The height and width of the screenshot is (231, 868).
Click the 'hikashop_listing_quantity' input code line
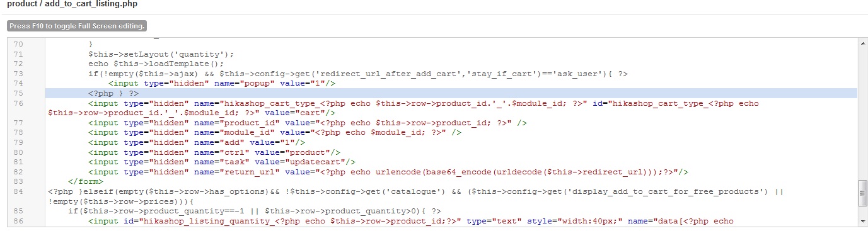tap(411, 221)
